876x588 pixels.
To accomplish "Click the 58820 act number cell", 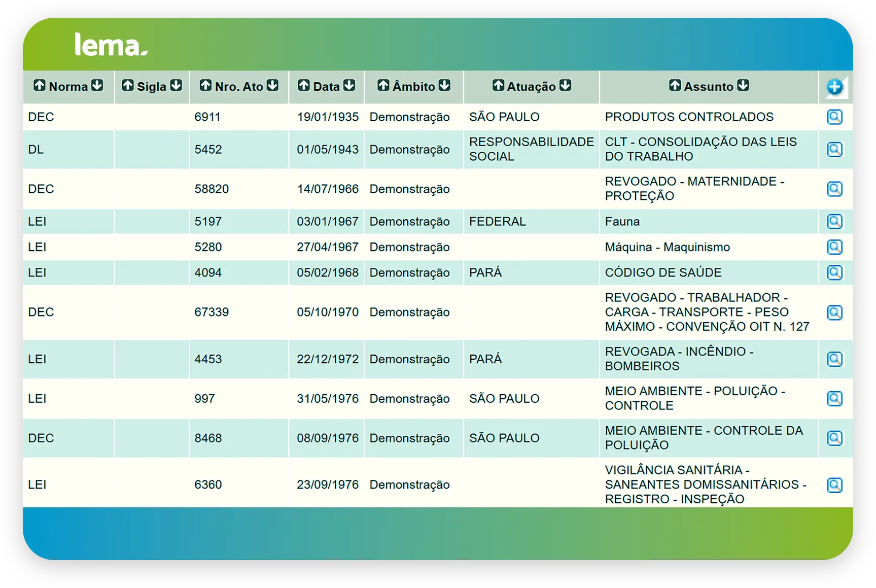I will (212, 189).
